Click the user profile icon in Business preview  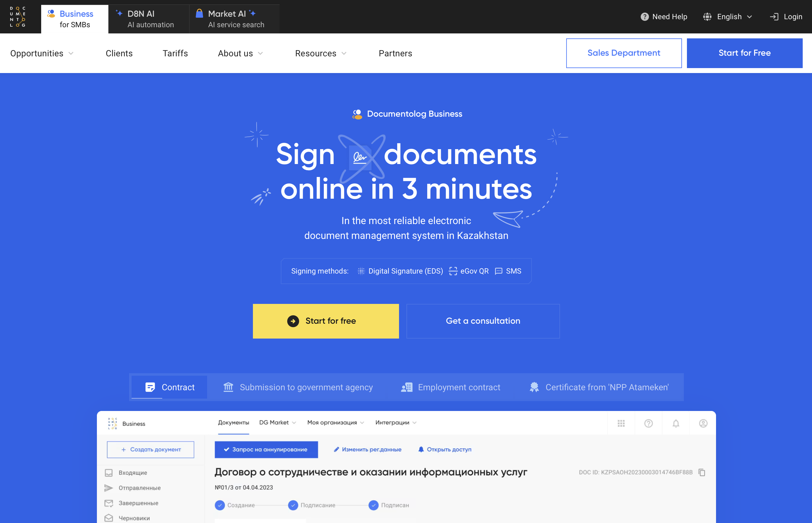[703, 423]
